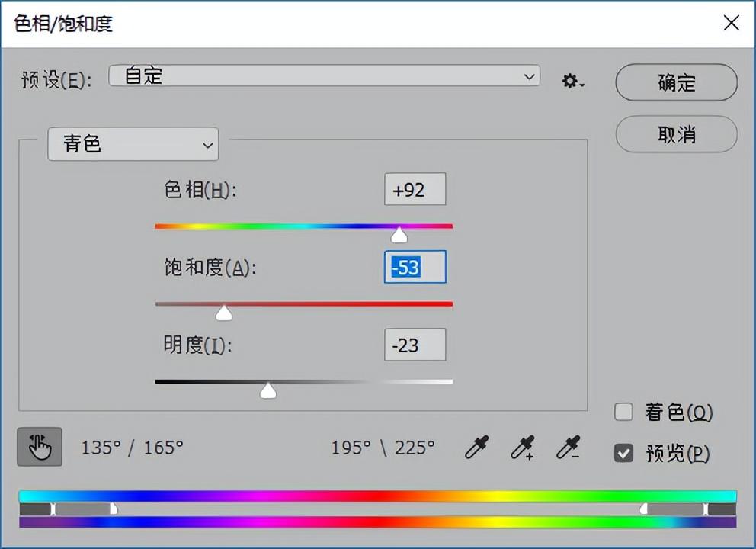Enable the 着色 checkbox
Image resolution: width=756 pixels, height=549 pixels.
pos(623,412)
